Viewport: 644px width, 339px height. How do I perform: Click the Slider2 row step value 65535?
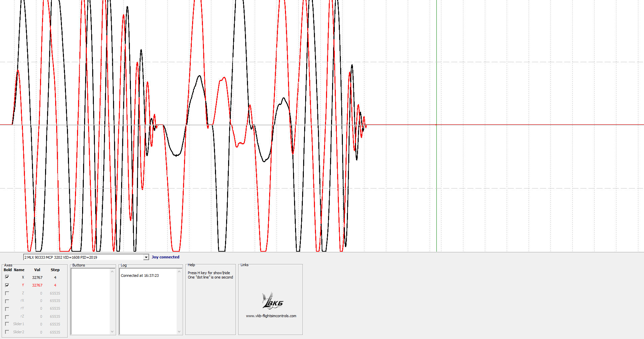point(55,332)
